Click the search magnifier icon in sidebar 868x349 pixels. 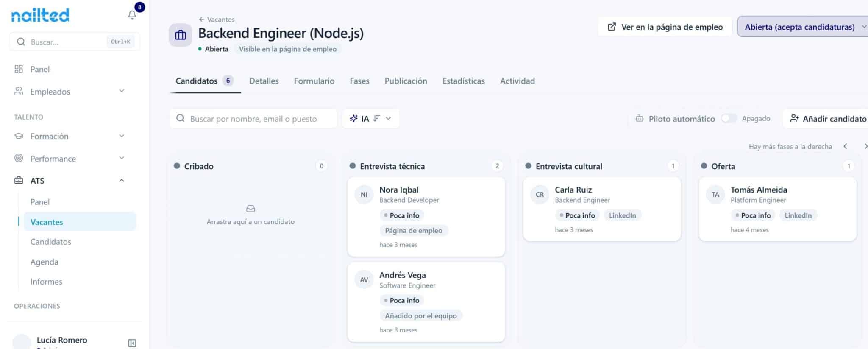point(21,42)
